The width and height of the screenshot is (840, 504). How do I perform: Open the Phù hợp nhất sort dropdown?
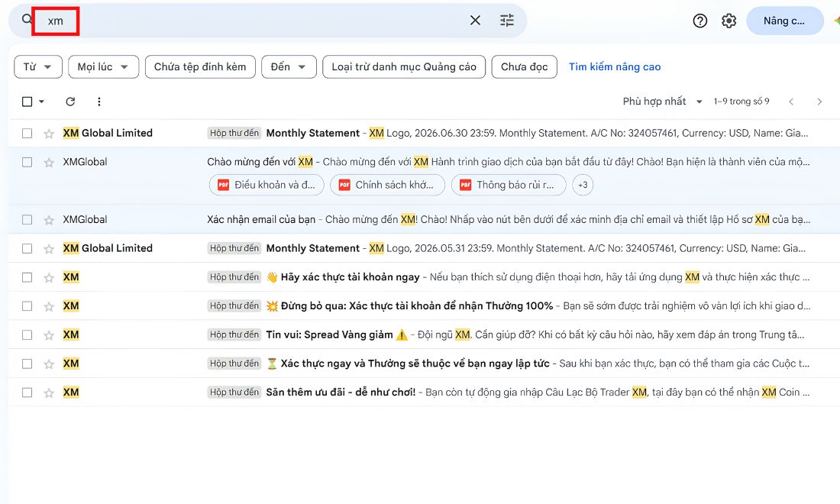(662, 102)
